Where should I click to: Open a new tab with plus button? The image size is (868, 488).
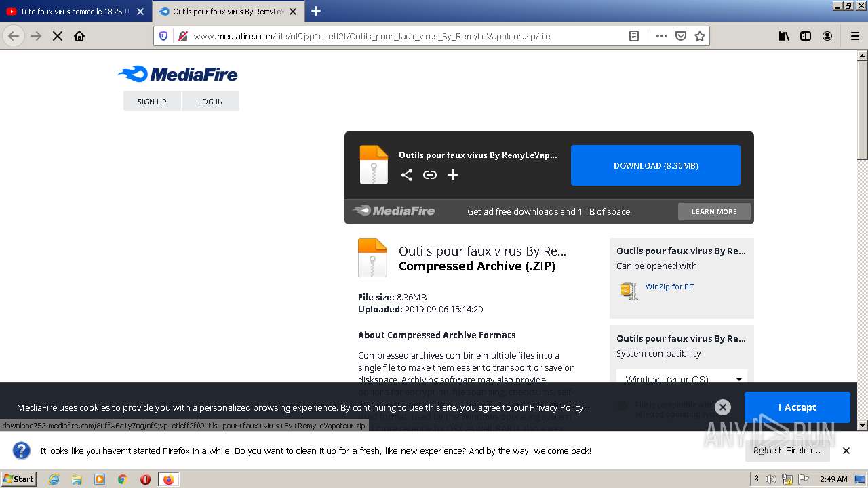tap(316, 11)
